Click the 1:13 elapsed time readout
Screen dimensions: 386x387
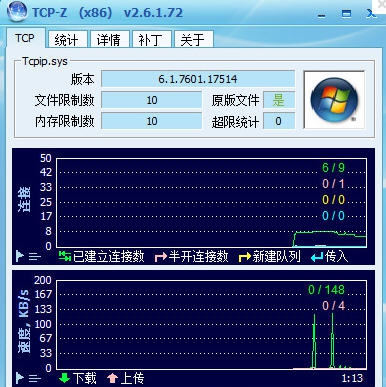(352, 378)
